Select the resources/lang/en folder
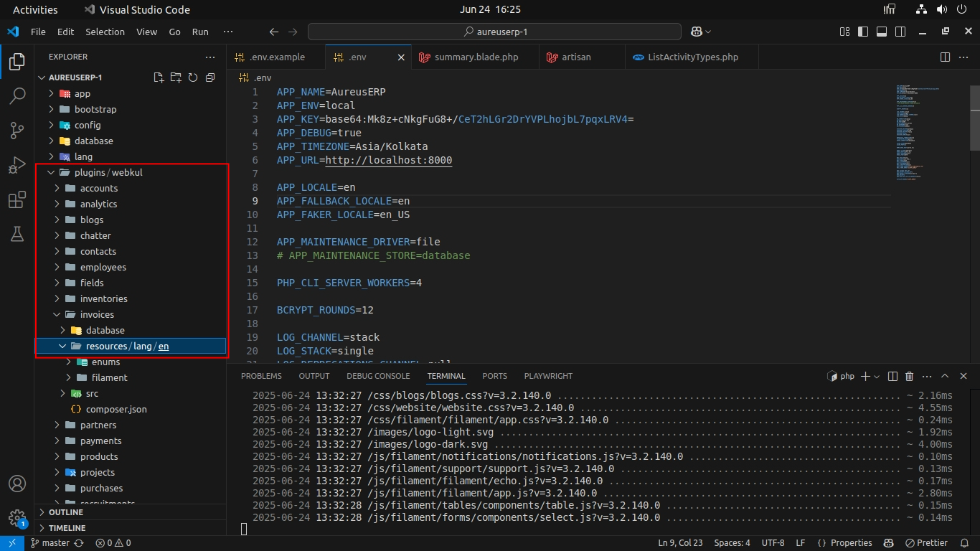Image resolution: width=980 pixels, height=551 pixels. [x=132, y=346]
